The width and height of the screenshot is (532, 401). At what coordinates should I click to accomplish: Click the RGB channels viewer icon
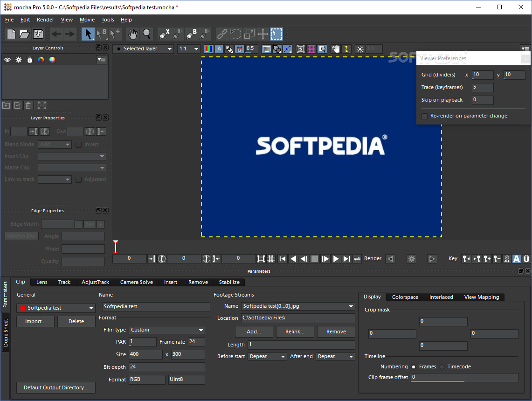pyautogui.click(x=209, y=49)
